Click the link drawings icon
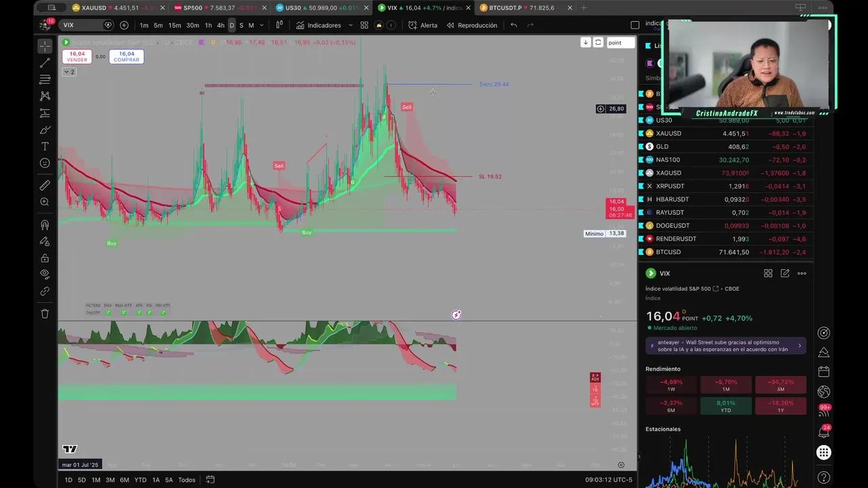Viewport: 868px width, 488px height. pyautogui.click(x=45, y=291)
